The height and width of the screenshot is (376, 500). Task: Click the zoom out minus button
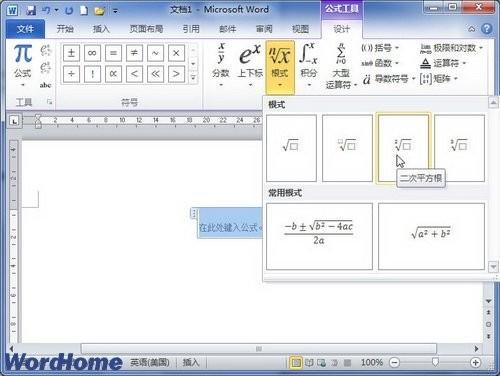tap(394, 363)
